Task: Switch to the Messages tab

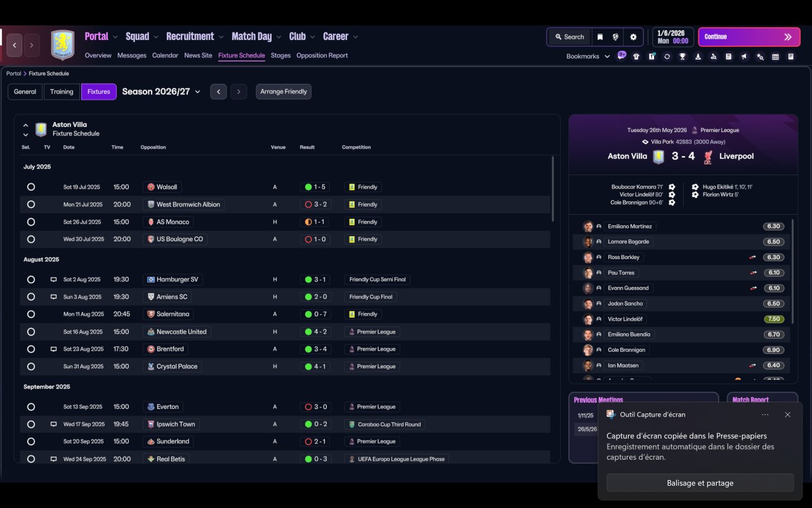Action: [132, 55]
